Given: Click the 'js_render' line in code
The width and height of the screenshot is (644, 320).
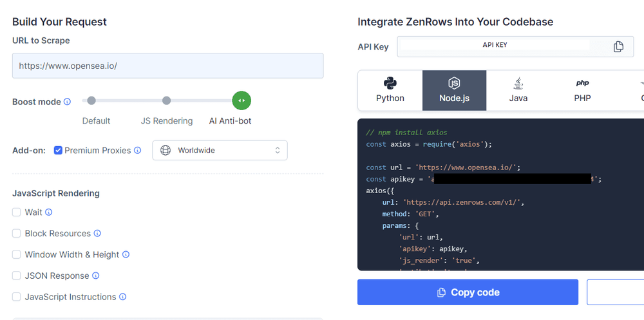Looking at the screenshot, I should tap(439, 260).
